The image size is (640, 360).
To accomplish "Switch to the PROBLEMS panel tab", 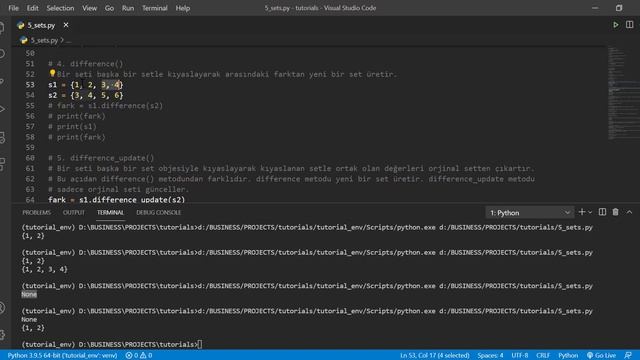I will point(36,213).
